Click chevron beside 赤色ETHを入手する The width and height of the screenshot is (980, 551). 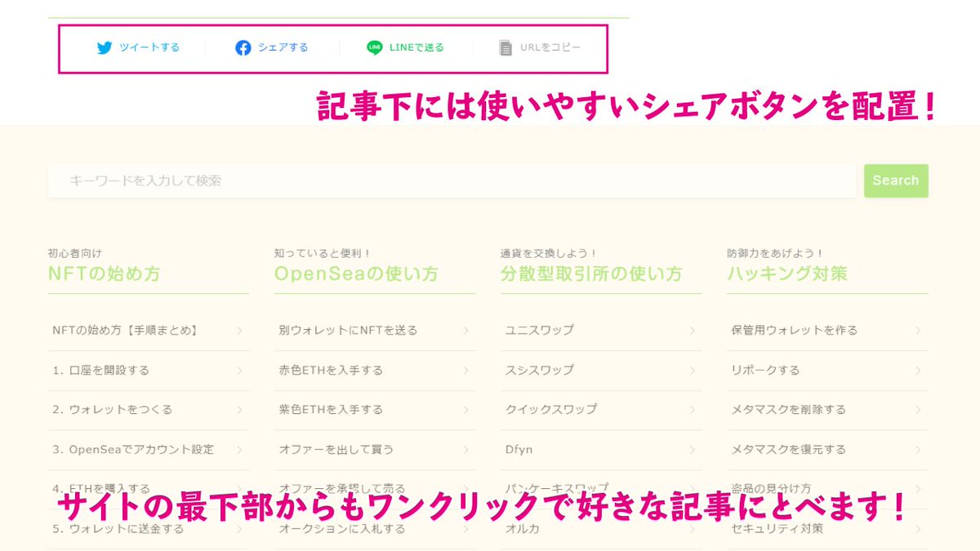(465, 370)
